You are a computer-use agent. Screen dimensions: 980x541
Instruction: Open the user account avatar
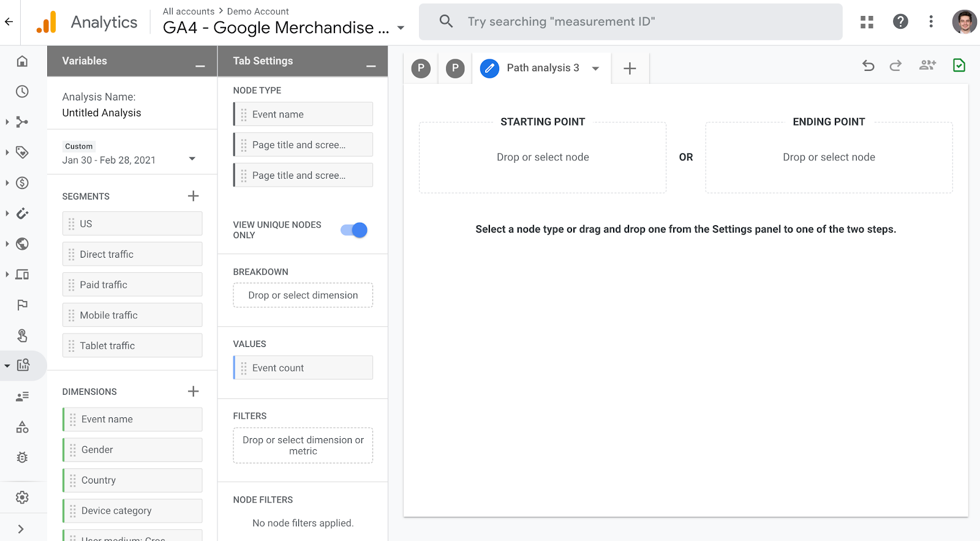pos(964,22)
